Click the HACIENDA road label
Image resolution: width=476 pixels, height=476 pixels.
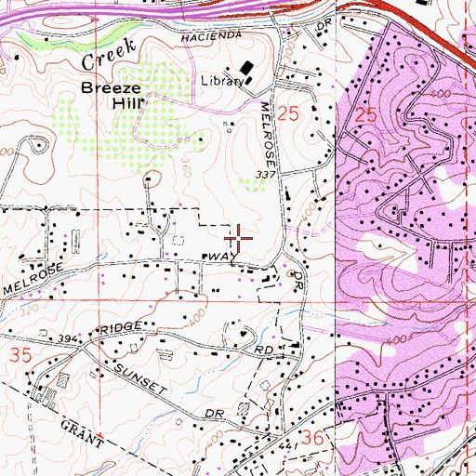click(x=211, y=36)
